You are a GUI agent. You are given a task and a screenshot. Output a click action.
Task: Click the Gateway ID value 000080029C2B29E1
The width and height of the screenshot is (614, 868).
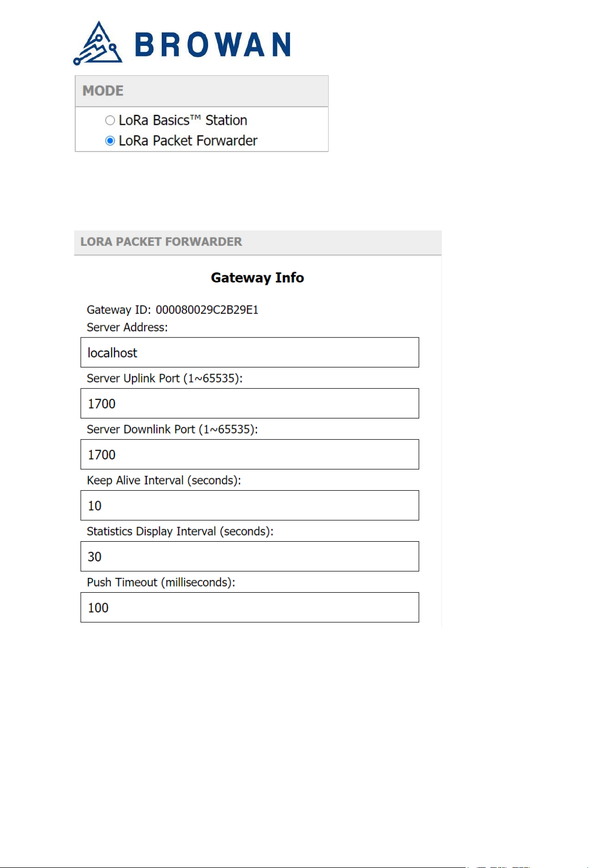[x=207, y=310]
